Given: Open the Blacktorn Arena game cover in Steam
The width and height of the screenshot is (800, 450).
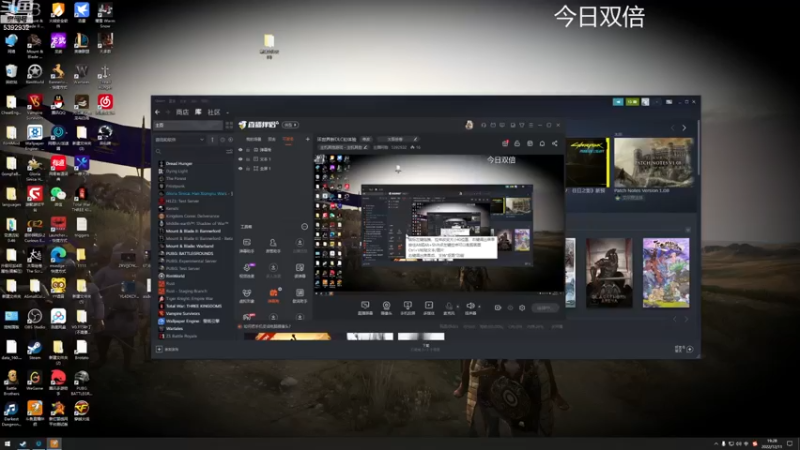Looking at the screenshot, I should click(x=609, y=273).
